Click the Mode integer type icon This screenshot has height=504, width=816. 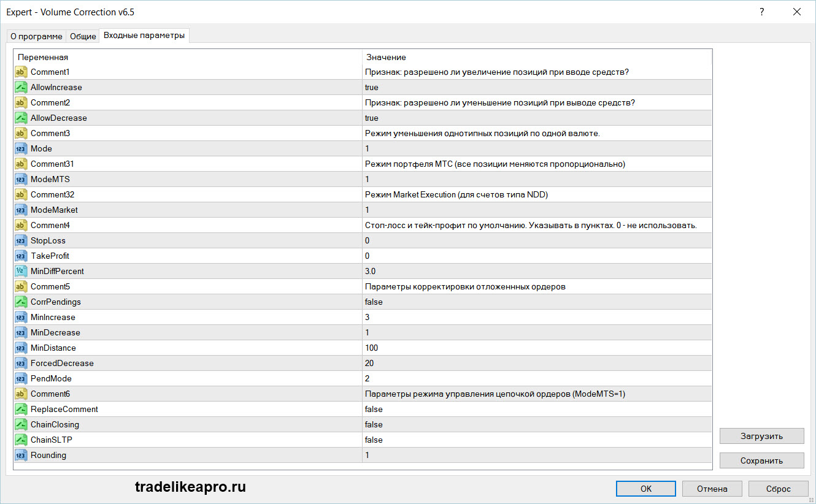(21, 148)
